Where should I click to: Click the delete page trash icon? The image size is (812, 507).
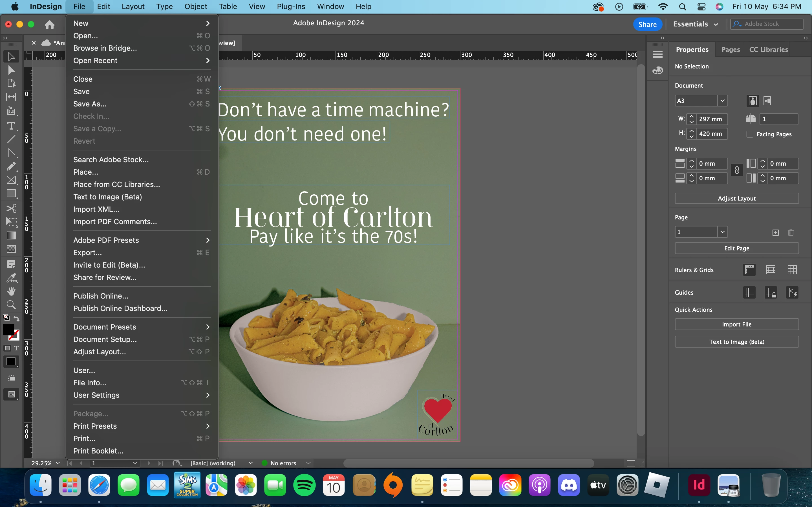[791, 232]
